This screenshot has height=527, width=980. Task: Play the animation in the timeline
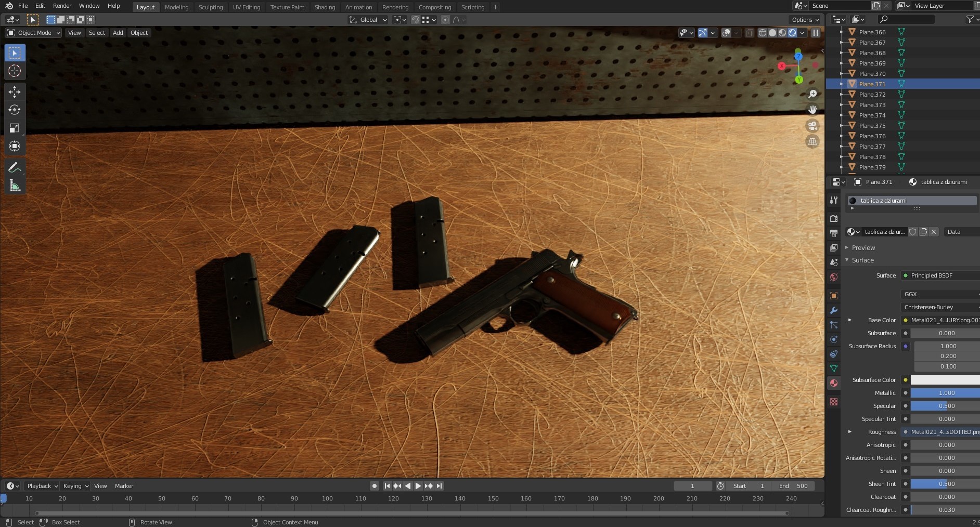418,486
